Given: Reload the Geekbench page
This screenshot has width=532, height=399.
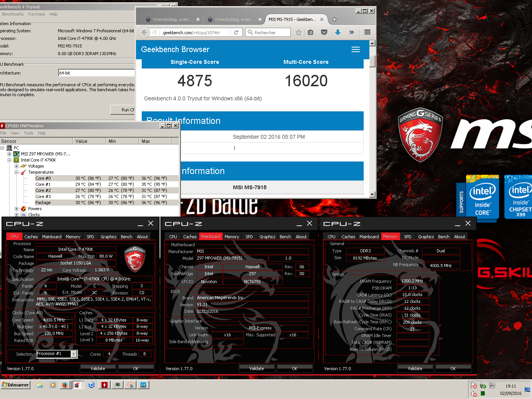Looking at the screenshot, I should coord(236,32).
